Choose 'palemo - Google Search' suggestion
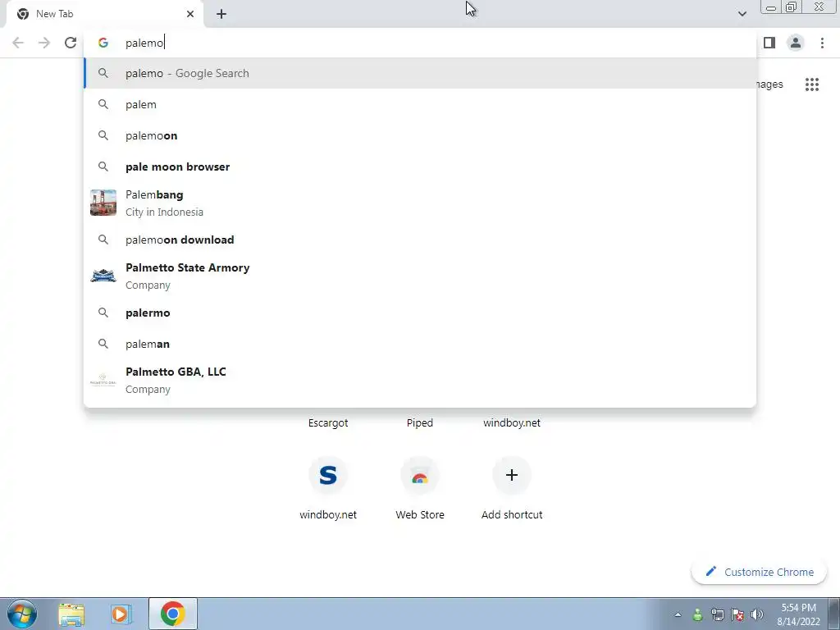 [x=420, y=73]
